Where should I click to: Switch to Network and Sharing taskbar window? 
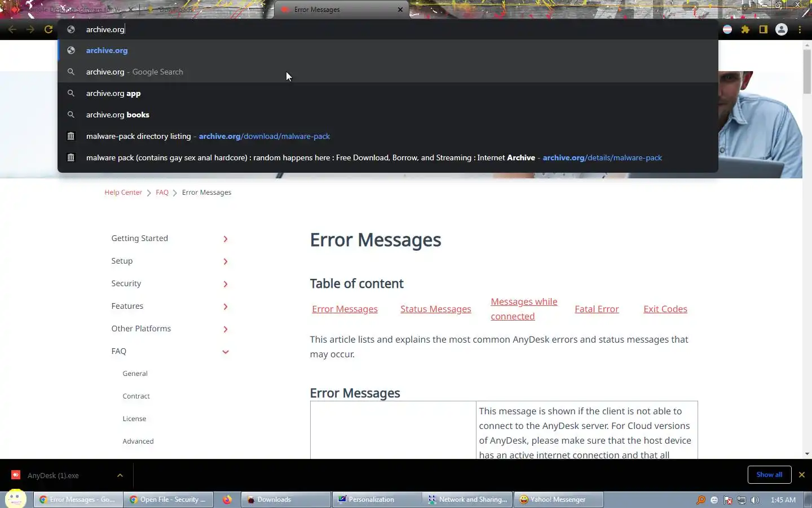[x=468, y=500]
